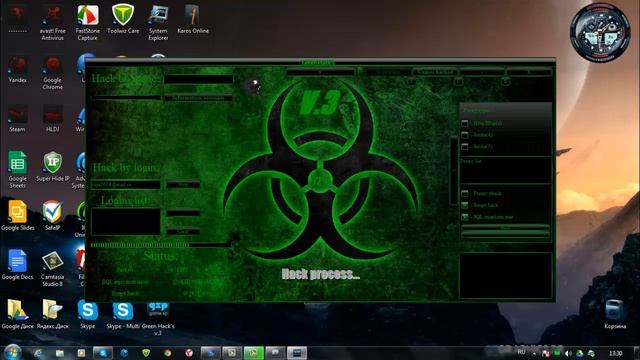
Task: Select the SafeIP desktop icon
Action: tap(52, 216)
